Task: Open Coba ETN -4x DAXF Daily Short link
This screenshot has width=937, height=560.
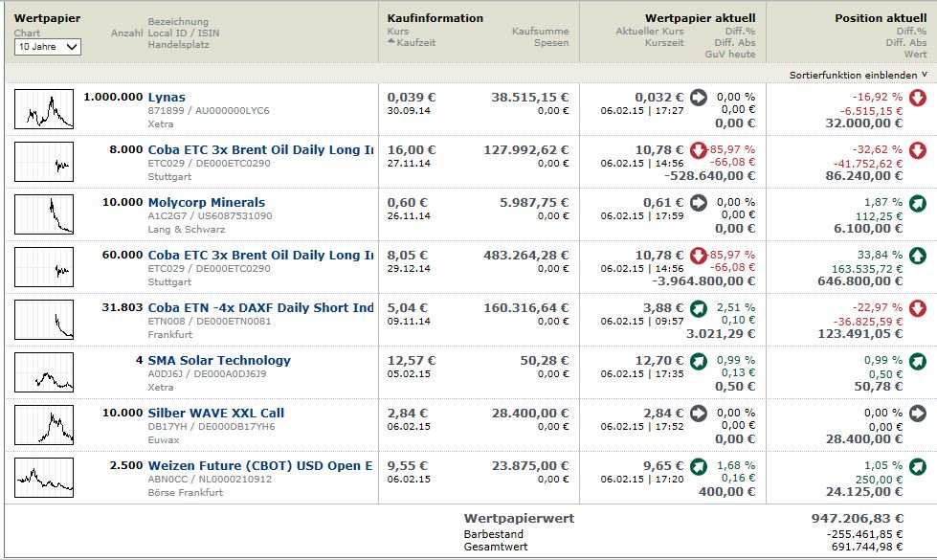Action: (260, 307)
